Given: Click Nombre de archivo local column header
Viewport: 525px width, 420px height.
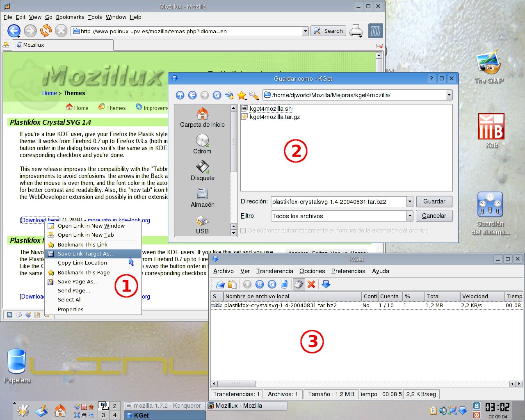Looking at the screenshot, I should click(292, 296).
